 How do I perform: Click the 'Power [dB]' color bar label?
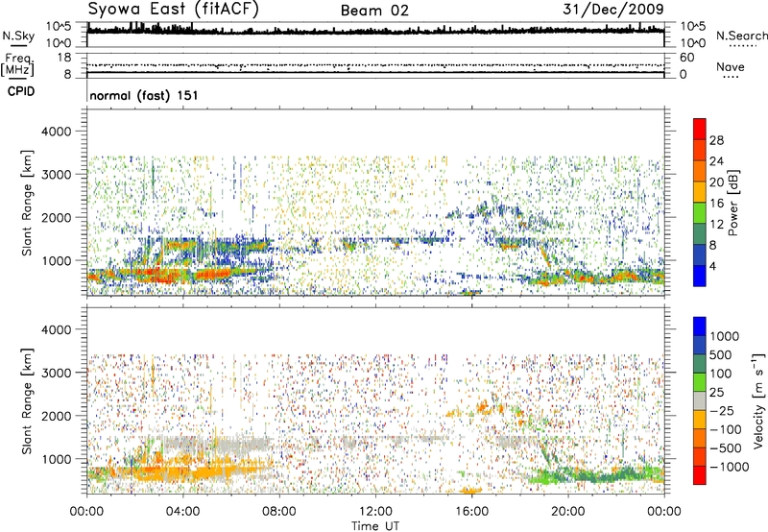[x=732, y=203]
